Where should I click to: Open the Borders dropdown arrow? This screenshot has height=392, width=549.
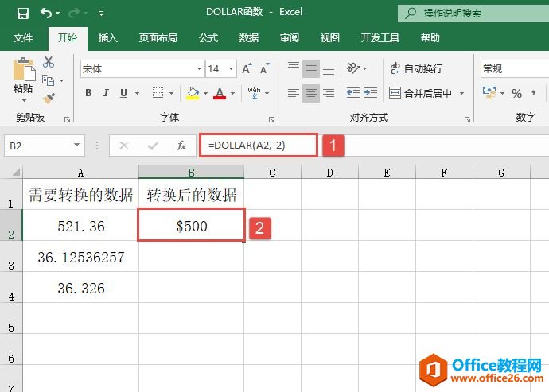pos(171,93)
